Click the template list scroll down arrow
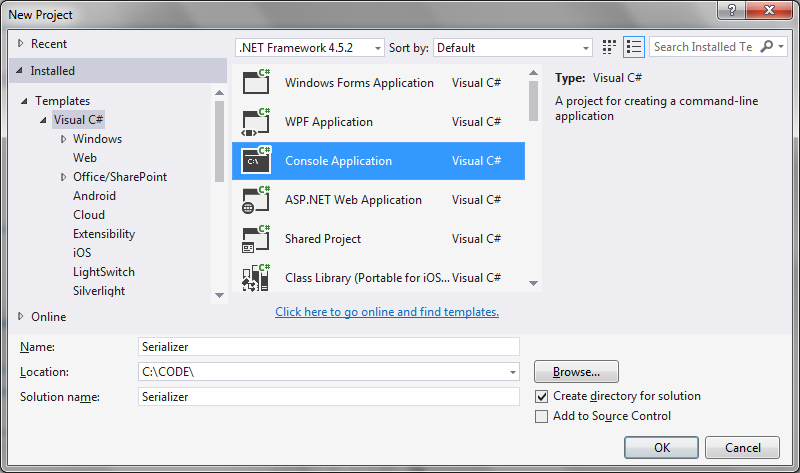 534,283
